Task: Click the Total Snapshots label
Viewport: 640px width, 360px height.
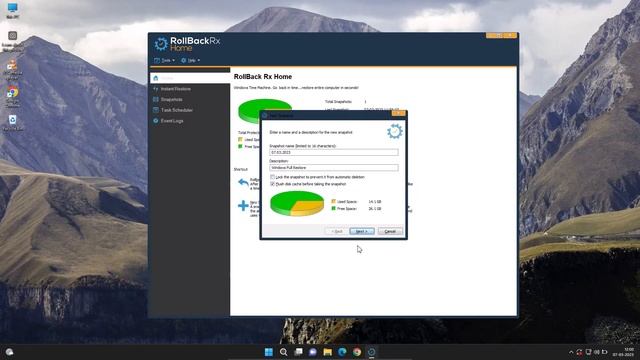Action: 338,102
